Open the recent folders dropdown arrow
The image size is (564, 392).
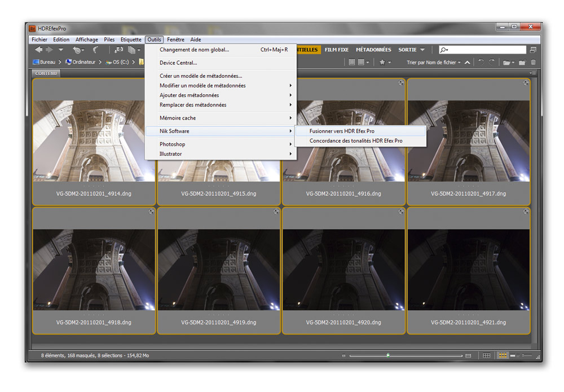click(x=61, y=50)
